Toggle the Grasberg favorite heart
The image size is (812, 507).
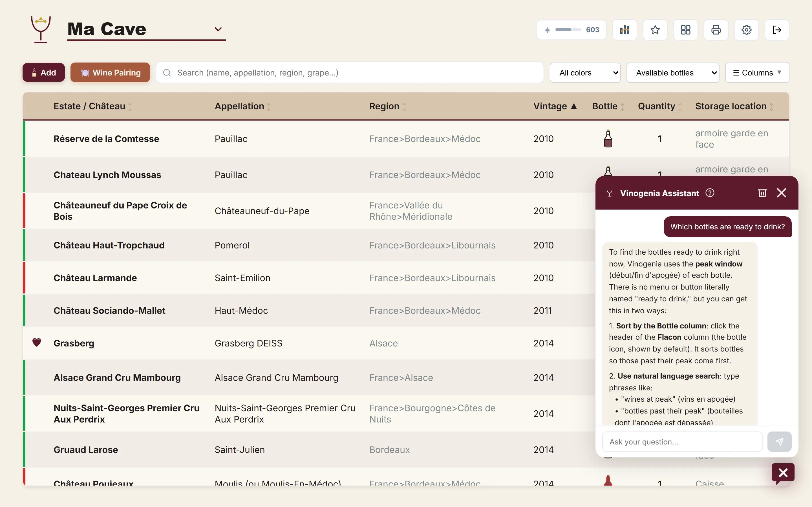point(37,342)
